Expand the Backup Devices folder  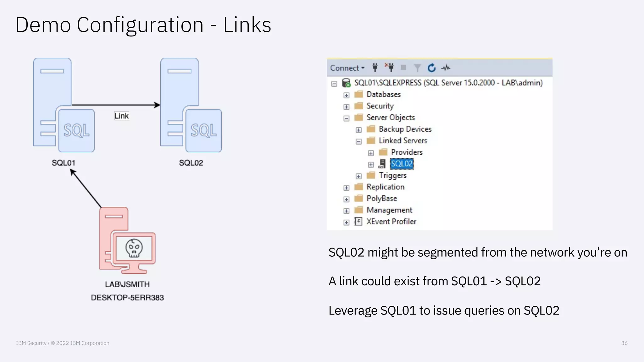[358, 130]
